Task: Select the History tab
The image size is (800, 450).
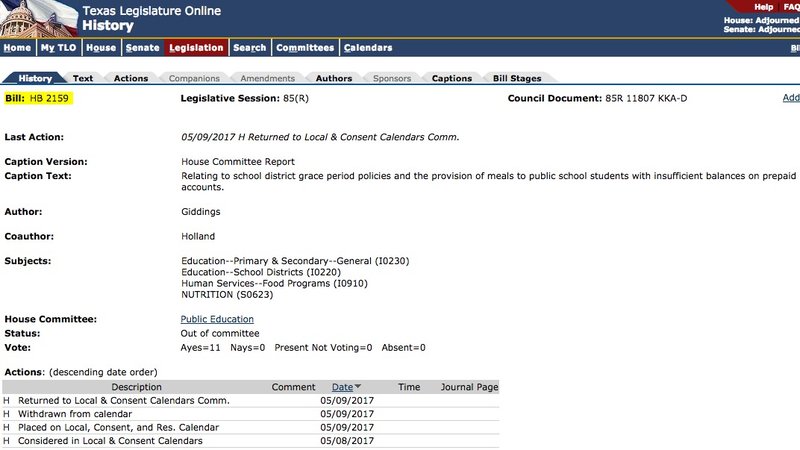Action: (x=36, y=78)
